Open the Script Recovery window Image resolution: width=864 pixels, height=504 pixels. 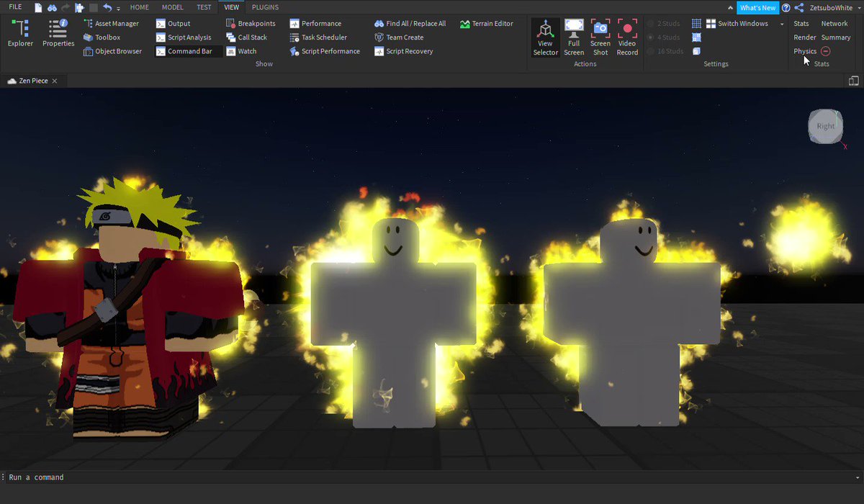[404, 51]
